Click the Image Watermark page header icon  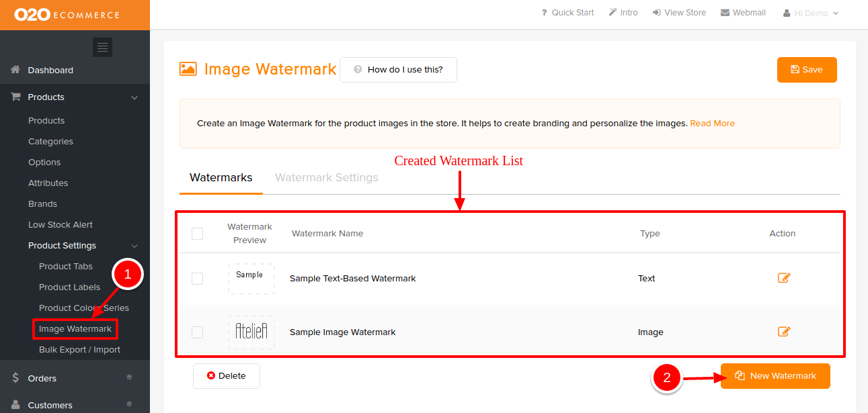point(188,68)
